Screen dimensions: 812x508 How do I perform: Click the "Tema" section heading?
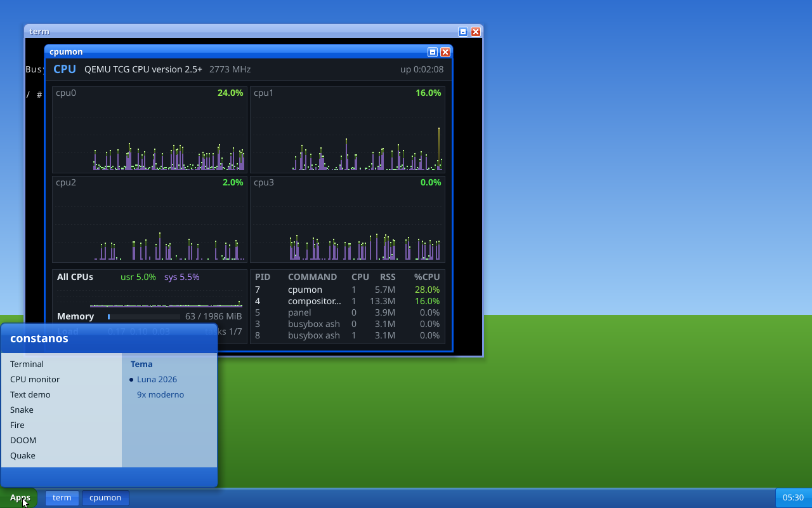(x=141, y=364)
